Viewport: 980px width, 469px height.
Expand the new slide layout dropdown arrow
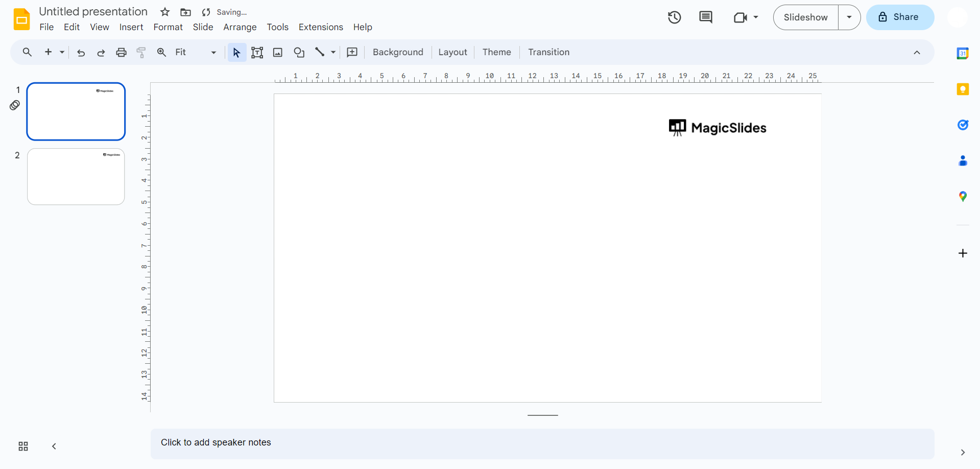point(62,52)
